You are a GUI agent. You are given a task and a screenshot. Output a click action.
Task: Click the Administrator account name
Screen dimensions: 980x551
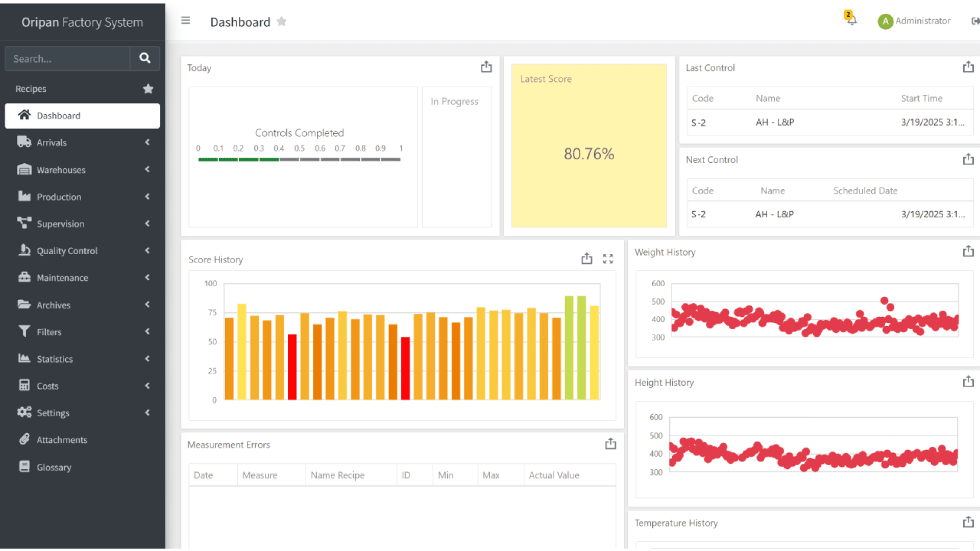click(924, 21)
